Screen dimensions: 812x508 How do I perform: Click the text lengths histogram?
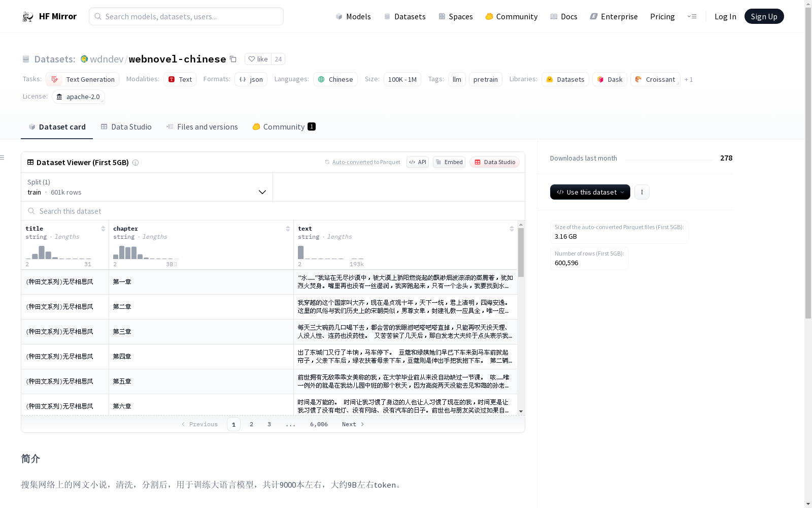(330, 252)
